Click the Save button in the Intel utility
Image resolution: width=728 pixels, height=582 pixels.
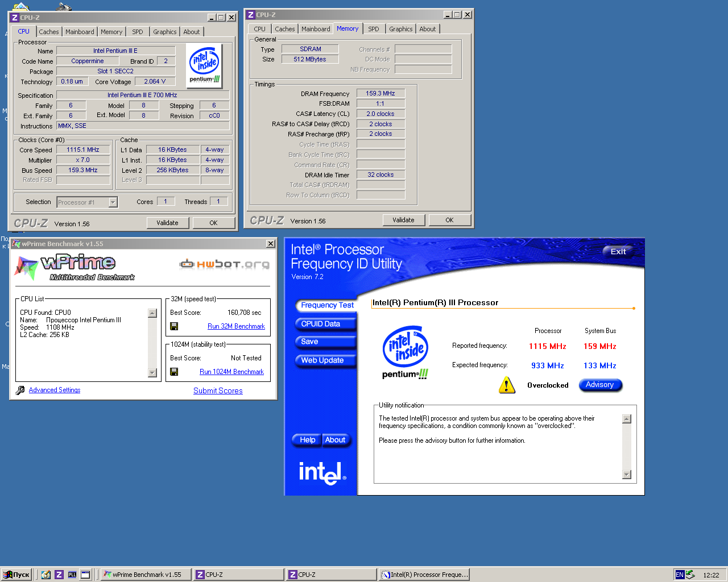(325, 342)
